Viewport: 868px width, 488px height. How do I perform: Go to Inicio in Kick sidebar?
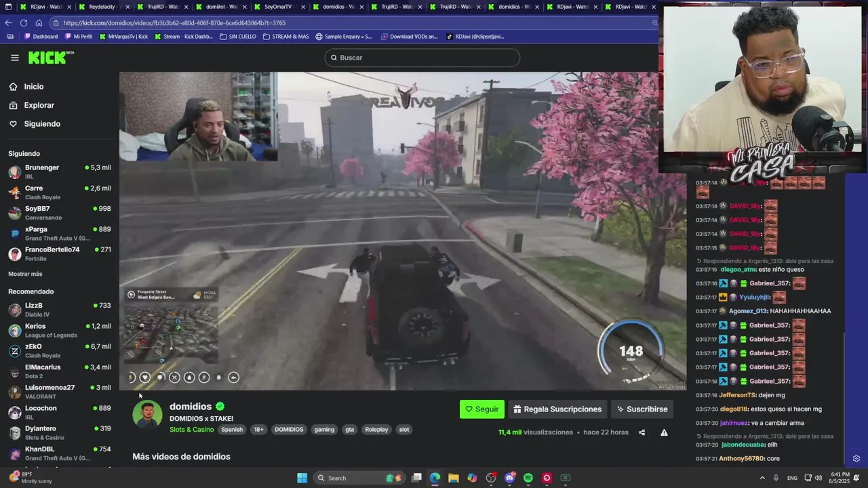coord(26,87)
